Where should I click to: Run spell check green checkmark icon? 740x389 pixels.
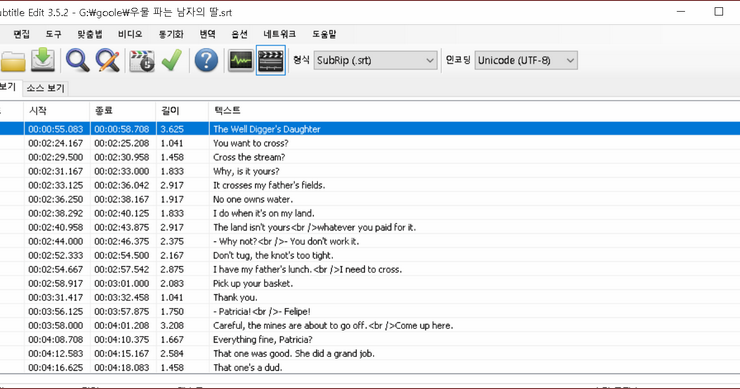pyautogui.click(x=171, y=60)
